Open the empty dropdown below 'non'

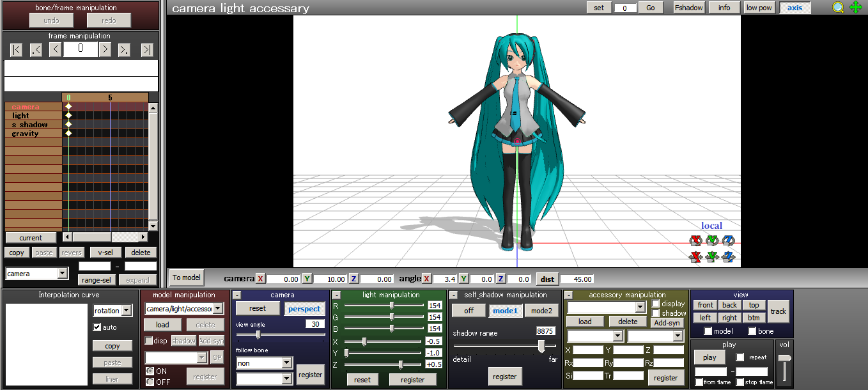point(264,379)
